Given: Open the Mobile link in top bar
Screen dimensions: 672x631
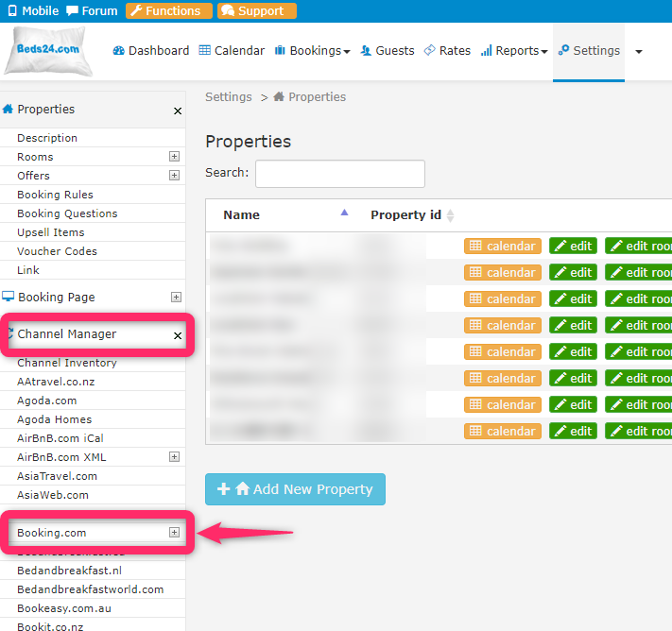Looking at the screenshot, I should click(x=33, y=10).
